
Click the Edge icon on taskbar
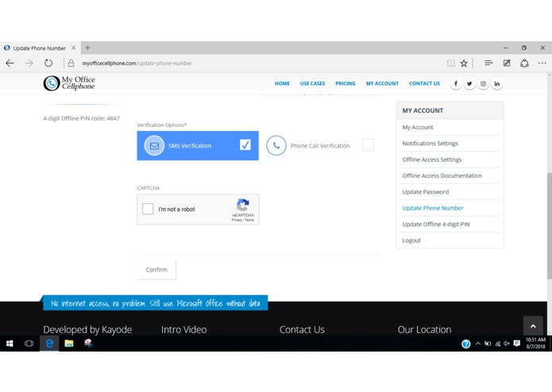pos(49,344)
